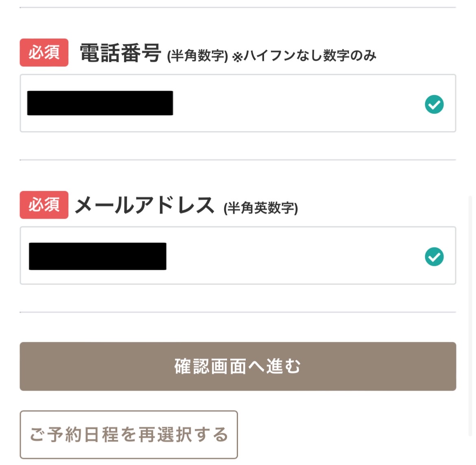
Task: Click the メールアドレス heading label
Action: click(144, 205)
